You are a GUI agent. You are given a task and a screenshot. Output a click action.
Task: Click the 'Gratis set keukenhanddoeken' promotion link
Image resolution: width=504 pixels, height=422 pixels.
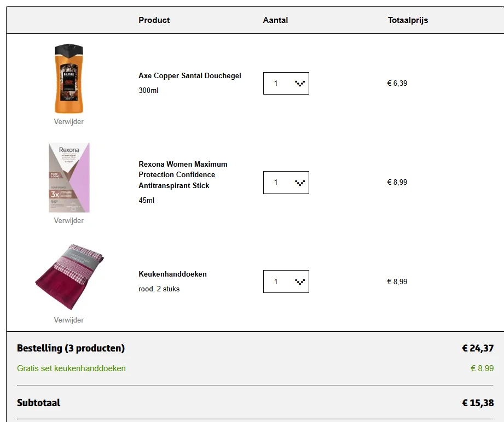(71, 368)
